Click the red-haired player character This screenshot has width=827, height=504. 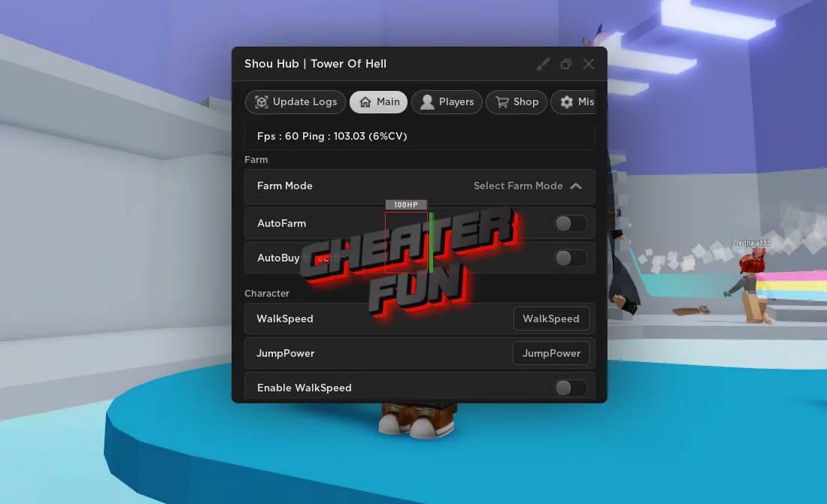[x=750, y=285]
